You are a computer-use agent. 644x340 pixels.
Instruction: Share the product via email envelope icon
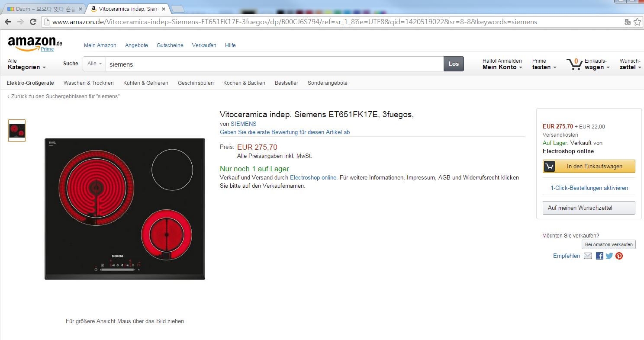[588, 256]
